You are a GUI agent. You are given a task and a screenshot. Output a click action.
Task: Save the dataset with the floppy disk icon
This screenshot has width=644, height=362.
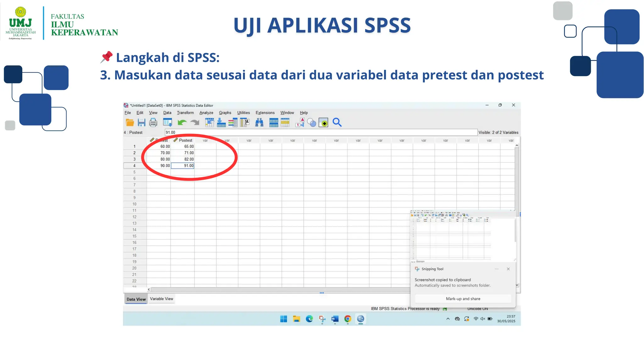point(142,123)
